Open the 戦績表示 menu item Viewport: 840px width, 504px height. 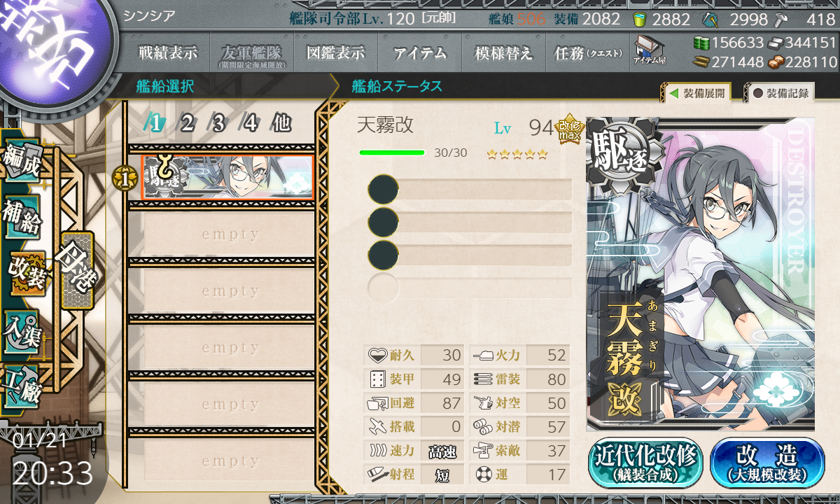(x=167, y=52)
